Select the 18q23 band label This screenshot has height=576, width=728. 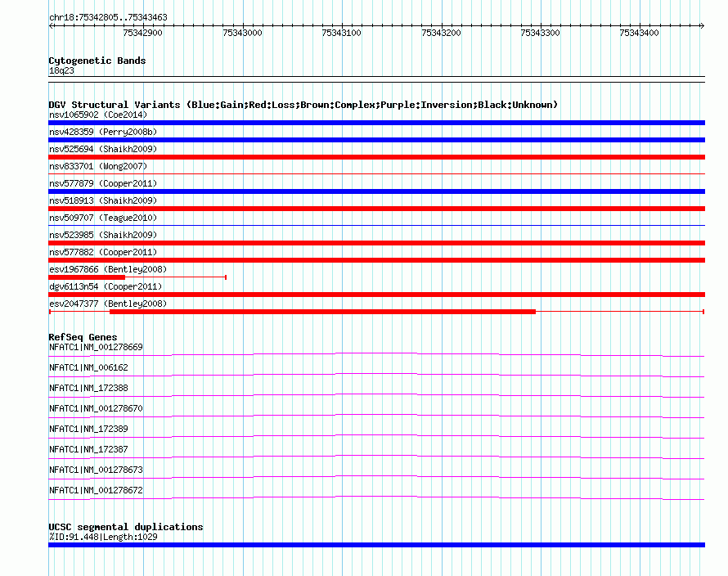[x=61, y=70]
